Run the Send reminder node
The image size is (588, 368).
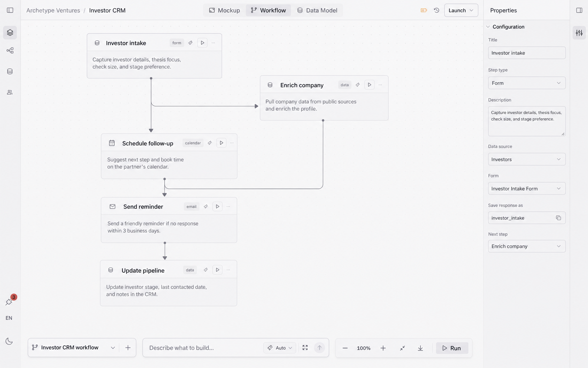pos(218,206)
